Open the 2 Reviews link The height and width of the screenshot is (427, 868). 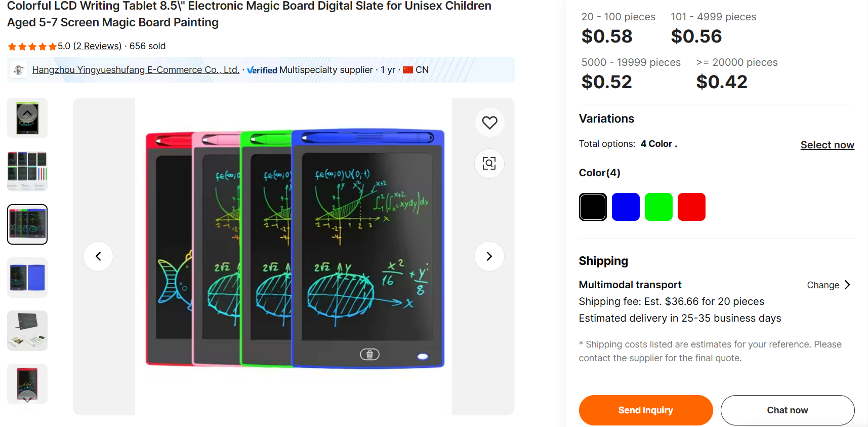(x=97, y=46)
